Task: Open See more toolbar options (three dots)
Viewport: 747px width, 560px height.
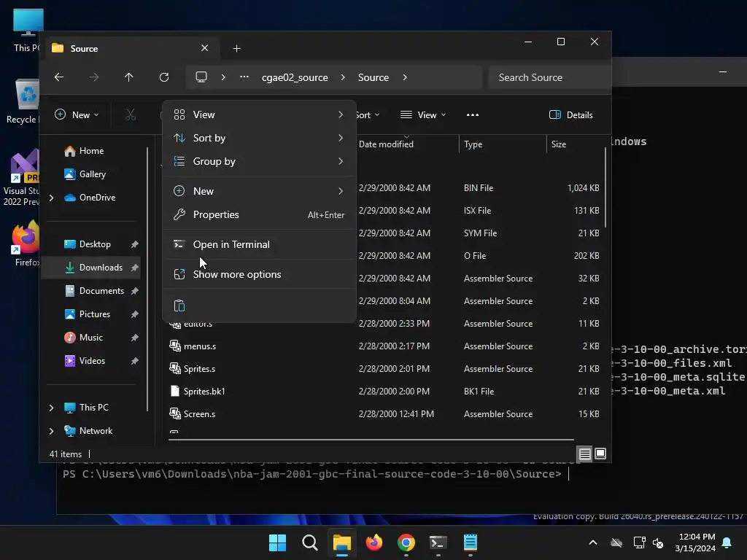Action: click(x=473, y=114)
